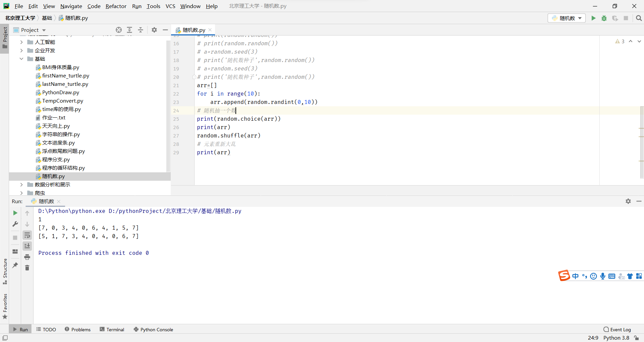Toggle code folding marker at line 20

194,77
